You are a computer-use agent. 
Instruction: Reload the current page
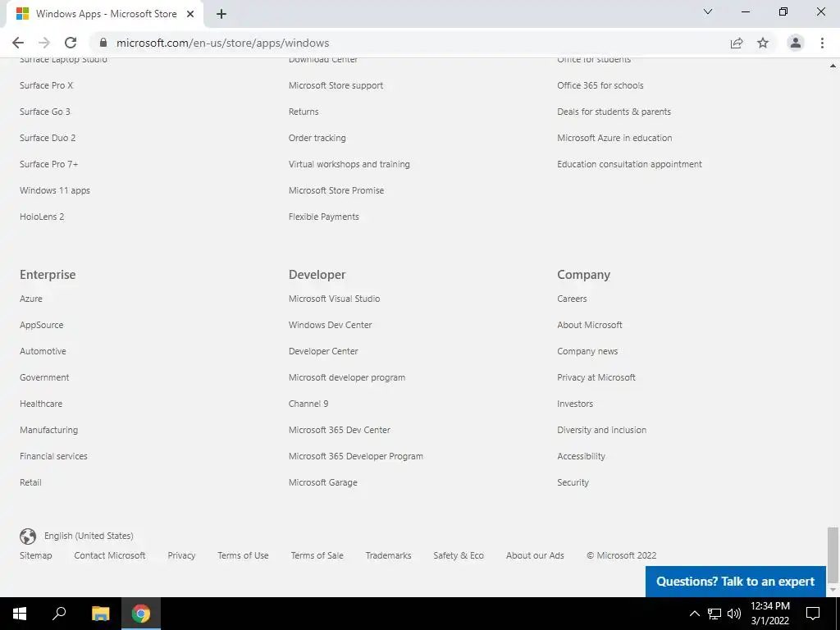[x=71, y=43]
